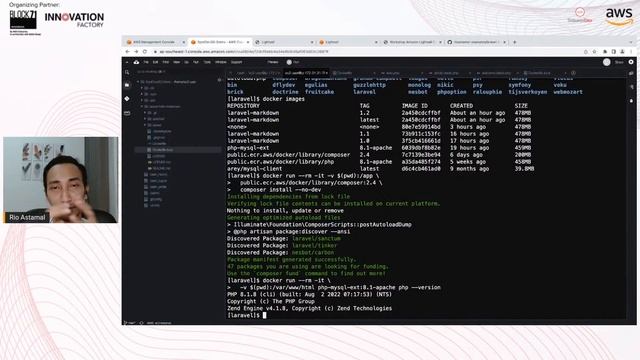Collapse the environment root folder arrow
This screenshot has height=360, width=640.
point(138,82)
